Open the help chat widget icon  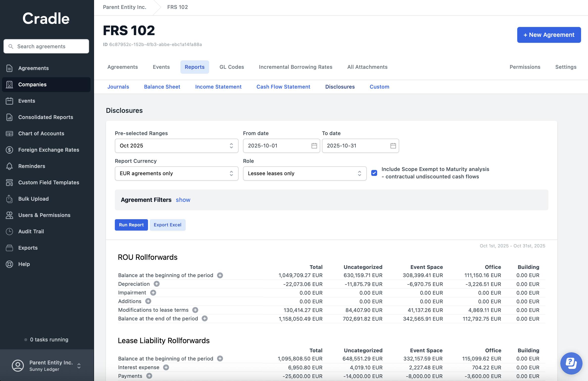tap(571, 363)
